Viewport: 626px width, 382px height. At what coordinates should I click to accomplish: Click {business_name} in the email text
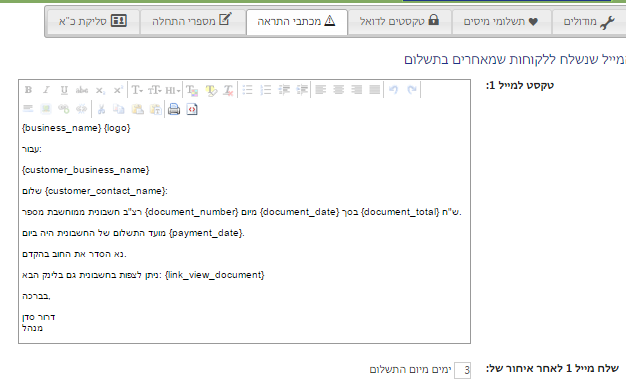point(62,128)
